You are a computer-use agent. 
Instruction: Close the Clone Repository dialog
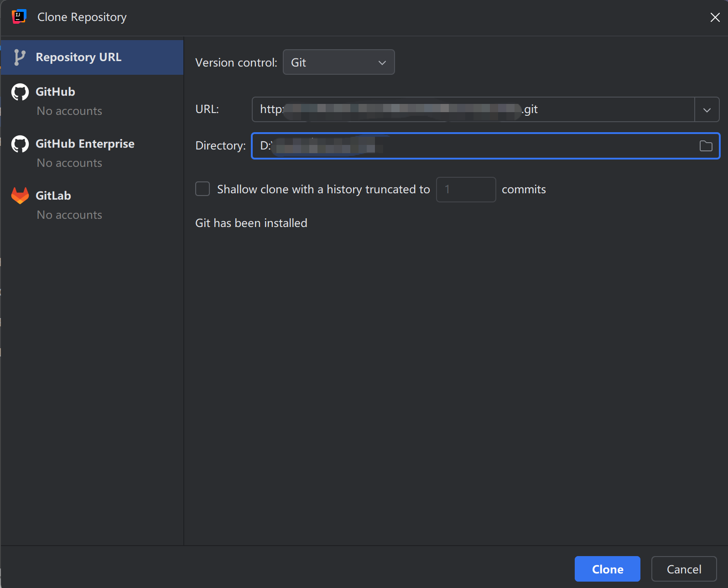(x=715, y=17)
